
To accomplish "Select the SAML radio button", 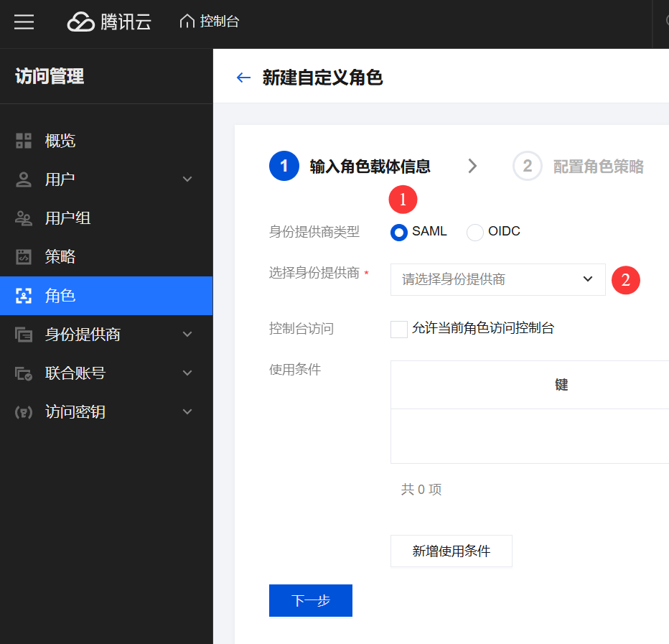I will point(398,232).
